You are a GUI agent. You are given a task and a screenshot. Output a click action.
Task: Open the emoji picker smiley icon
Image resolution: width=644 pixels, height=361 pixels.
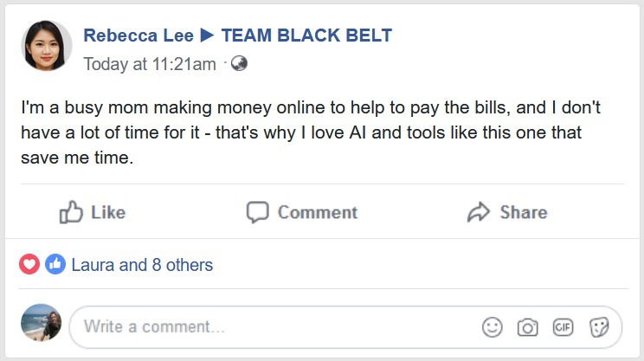point(493,327)
